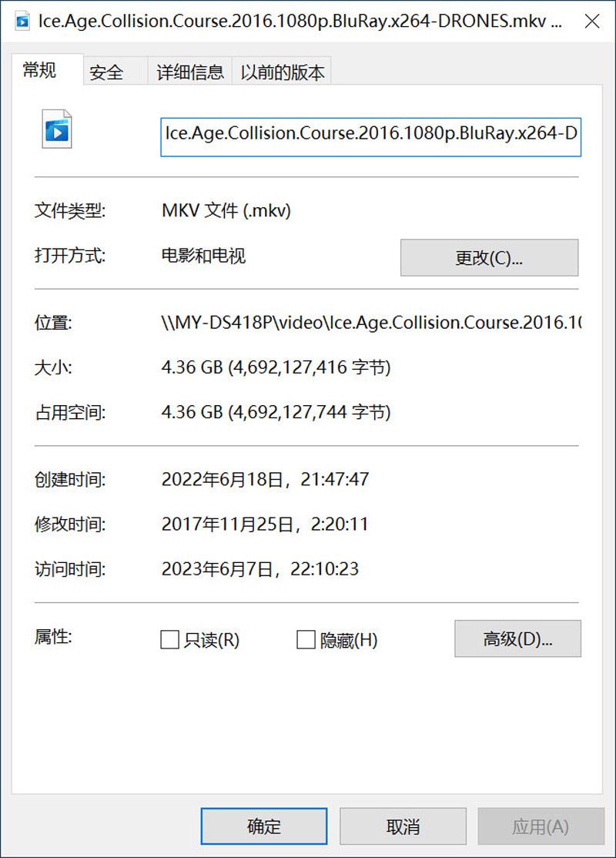Open 高级(D)... attribute settings
Viewport: 616px width, 858px height.
click(x=517, y=638)
